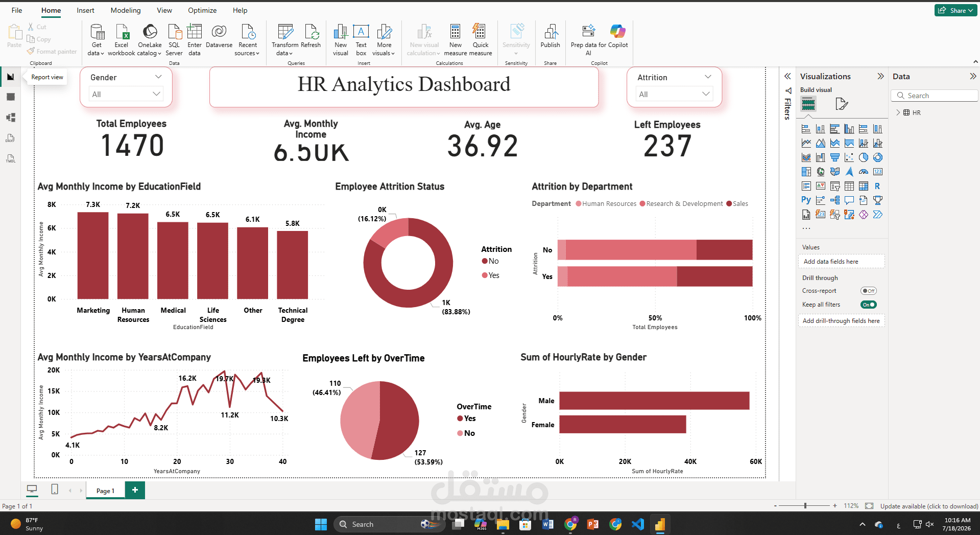Open the Gender slicer All dropdown
This screenshot has width=980, height=535.
126,94
